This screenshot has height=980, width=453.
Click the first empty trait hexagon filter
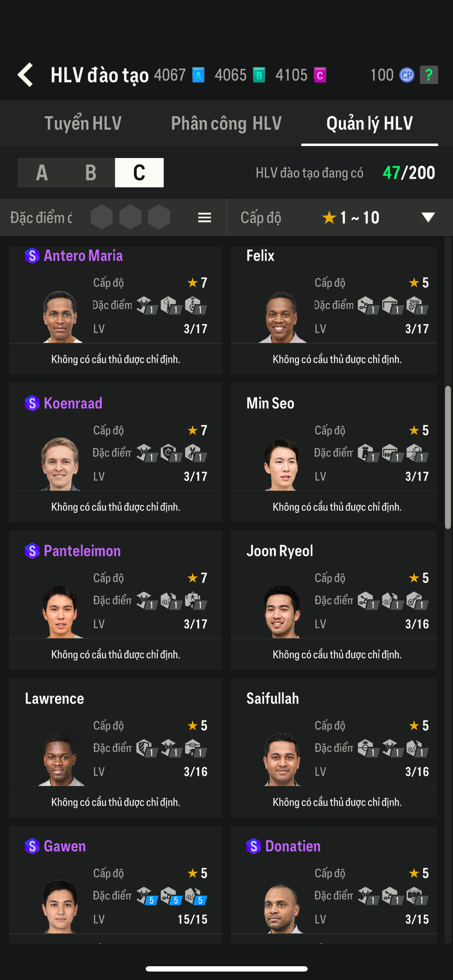pos(102,218)
